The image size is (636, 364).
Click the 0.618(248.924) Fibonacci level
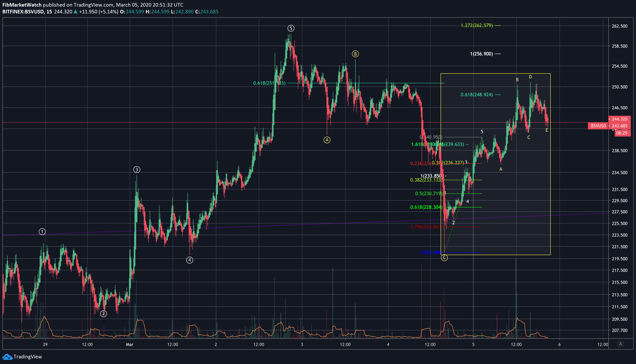[x=477, y=95]
